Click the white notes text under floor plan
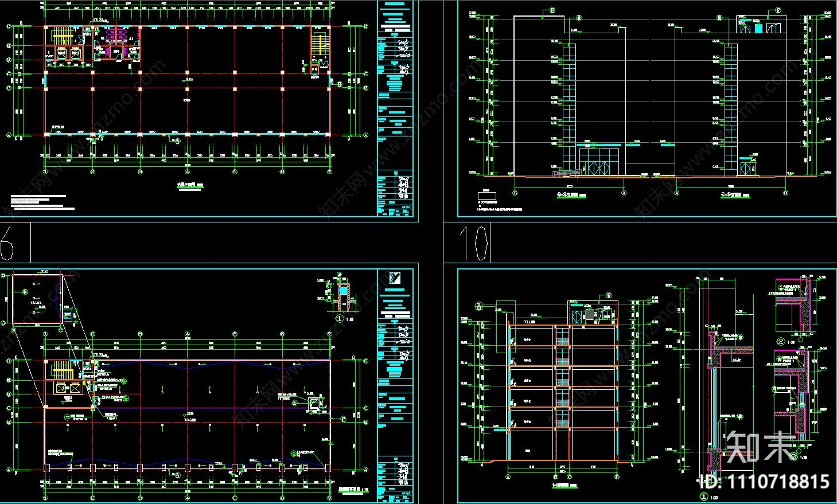This screenshot has height=504, width=837. [42, 202]
